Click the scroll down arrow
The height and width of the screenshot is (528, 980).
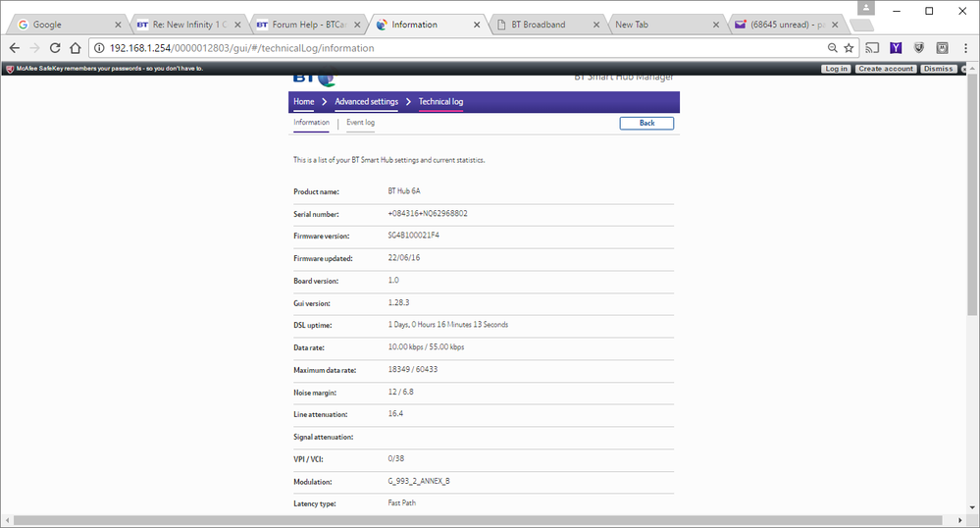point(972,508)
